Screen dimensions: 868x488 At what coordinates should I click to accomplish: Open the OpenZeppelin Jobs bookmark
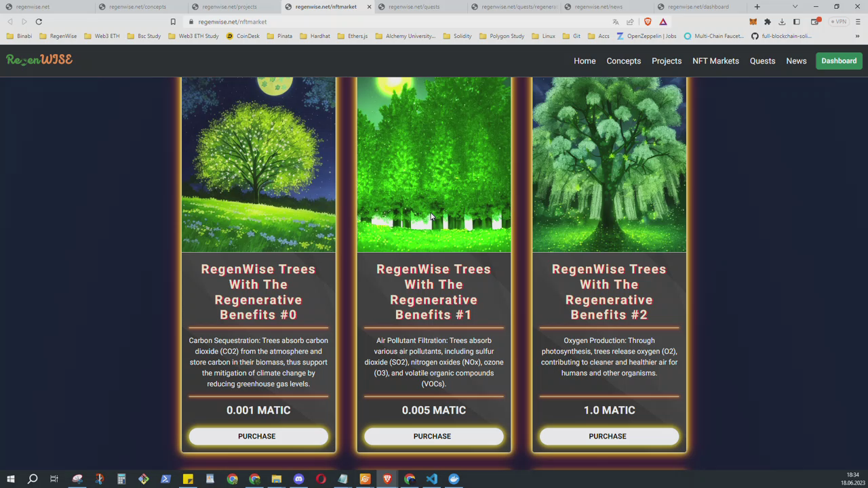pyautogui.click(x=646, y=36)
